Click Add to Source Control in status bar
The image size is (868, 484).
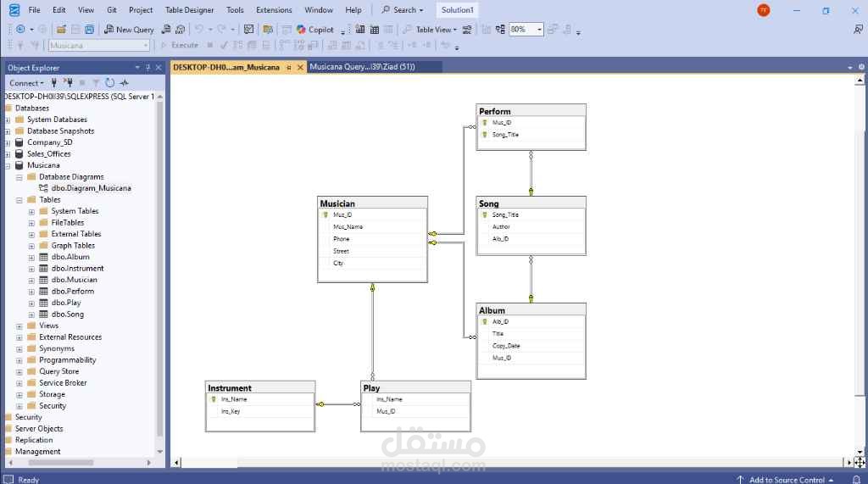coord(785,480)
